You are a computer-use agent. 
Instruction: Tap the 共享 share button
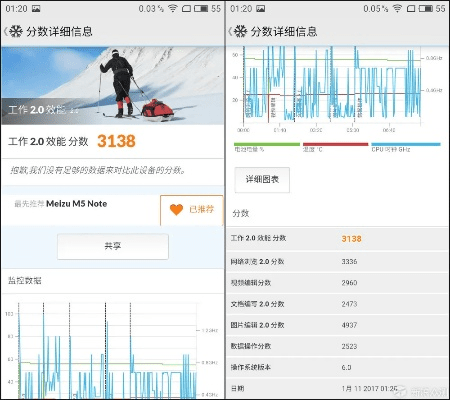coord(113,246)
